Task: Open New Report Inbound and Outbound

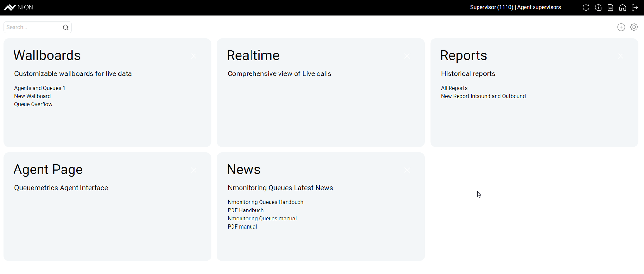Action: (483, 96)
